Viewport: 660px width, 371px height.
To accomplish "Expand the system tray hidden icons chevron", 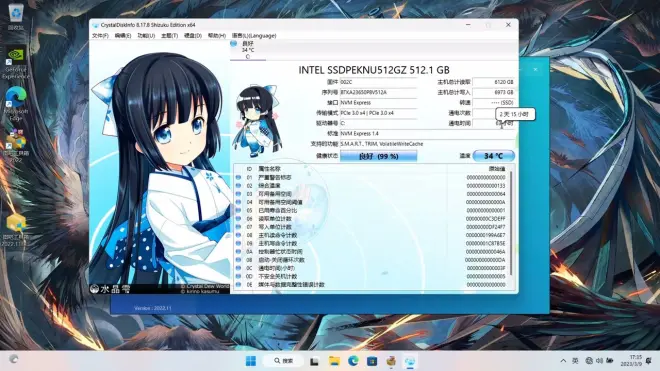I will point(563,361).
